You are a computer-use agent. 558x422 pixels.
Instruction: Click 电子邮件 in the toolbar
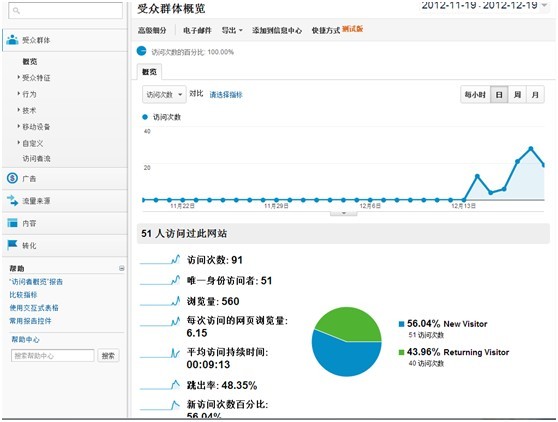coord(198,31)
